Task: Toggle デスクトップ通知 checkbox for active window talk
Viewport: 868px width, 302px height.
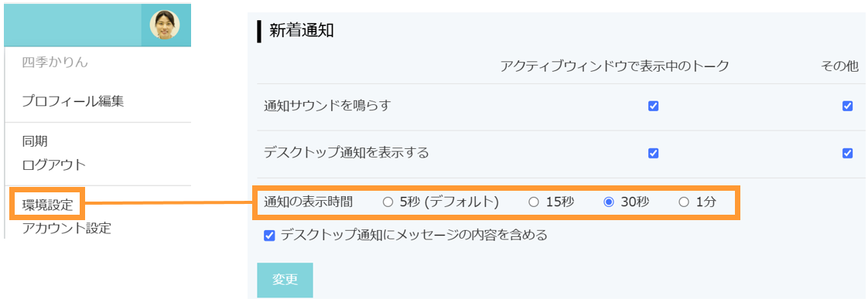Action: click(653, 153)
